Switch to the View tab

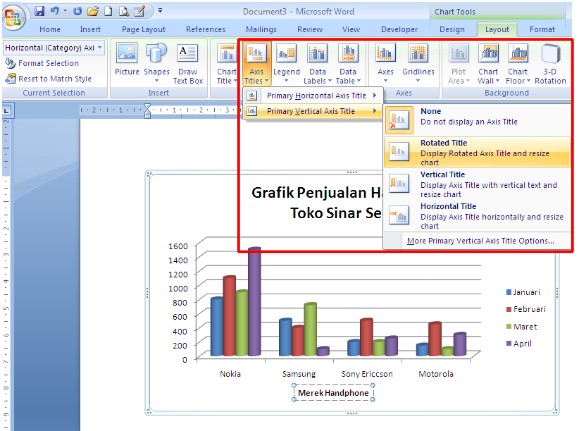[351, 29]
